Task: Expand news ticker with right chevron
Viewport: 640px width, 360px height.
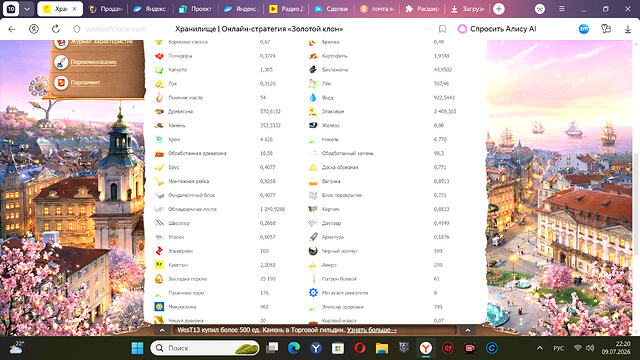Action: pyautogui.click(x=468, y=330)
